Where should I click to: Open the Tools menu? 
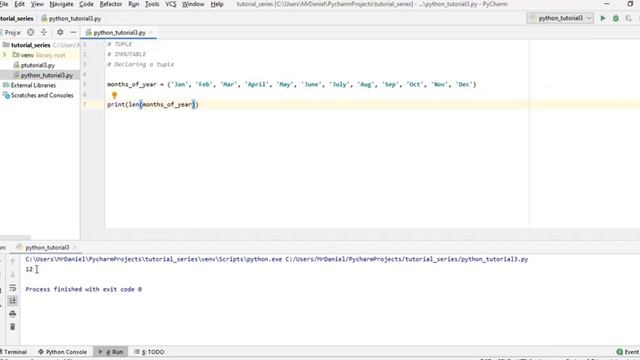tap(152, 4)
